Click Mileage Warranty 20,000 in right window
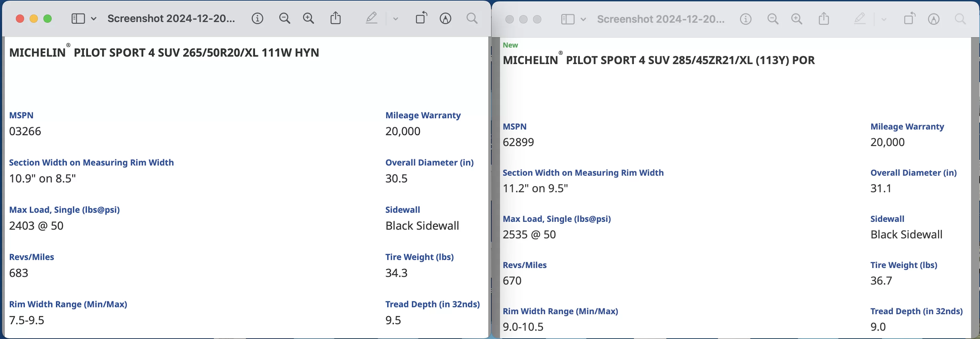Screen dimensions: 980x339 [888, 142]
